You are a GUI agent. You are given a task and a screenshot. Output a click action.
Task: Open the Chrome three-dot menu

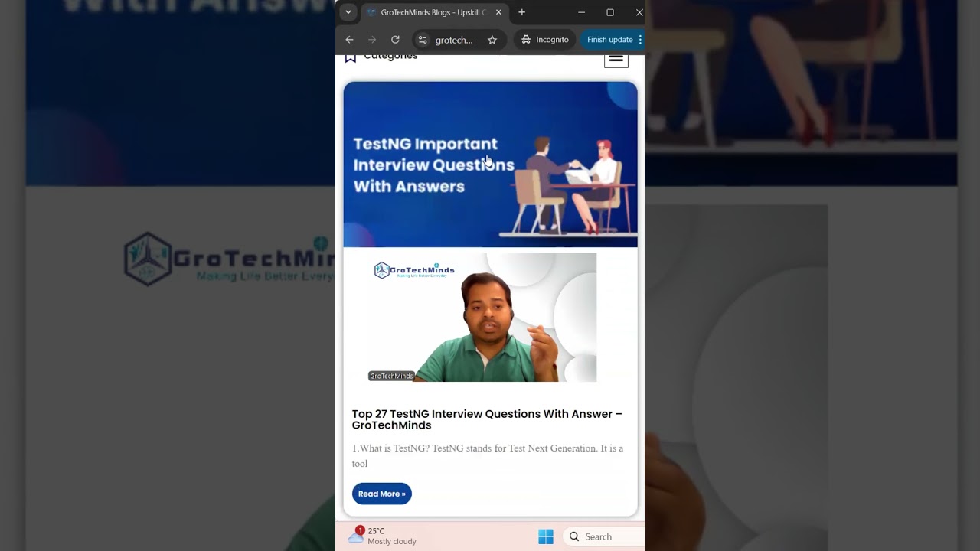point(640,40)
